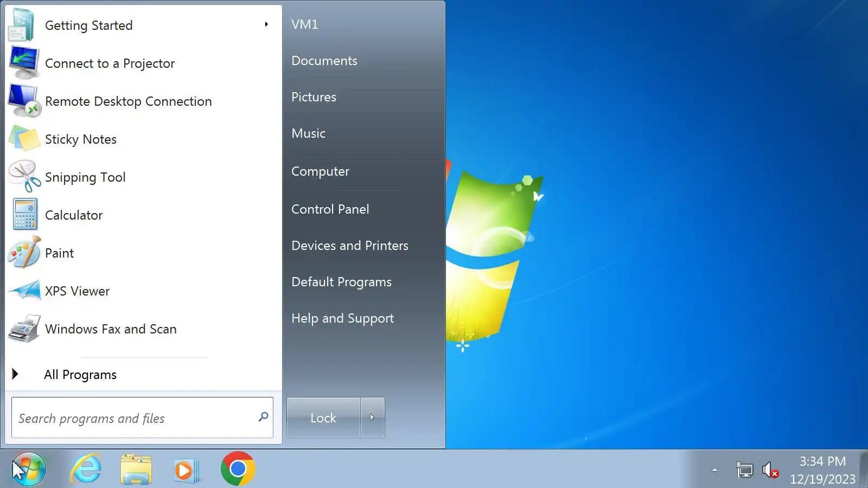Open Computer from the Start menu

(x=320, y=171)
